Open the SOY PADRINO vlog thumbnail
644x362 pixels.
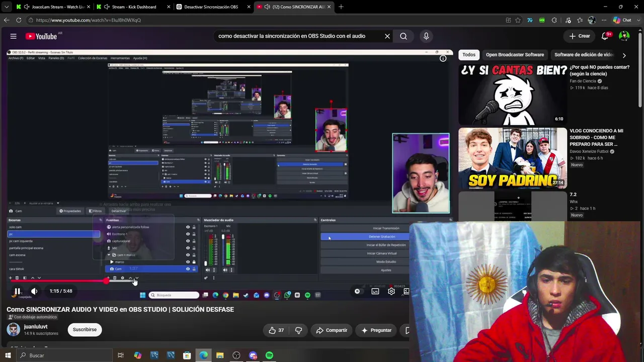513,158
